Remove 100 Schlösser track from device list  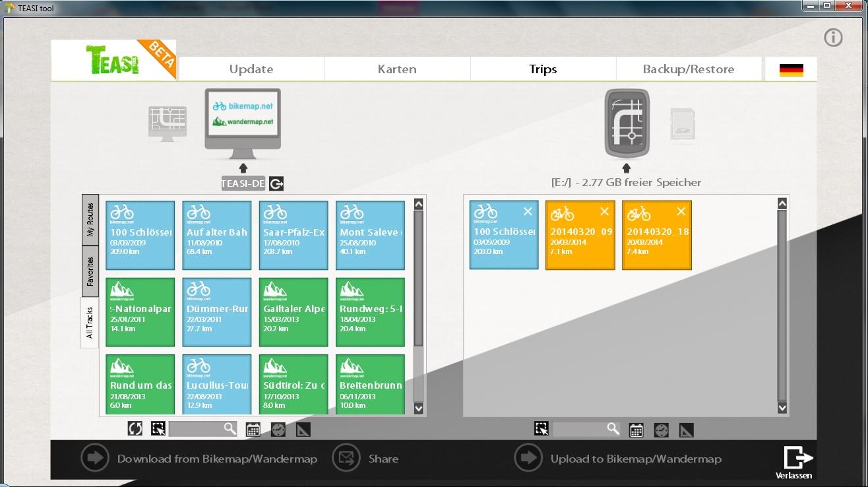click(528, 211)
